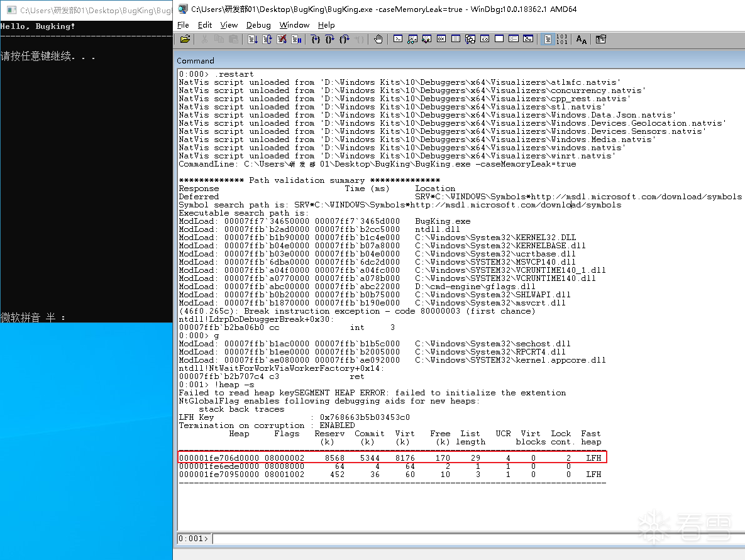
Task: Click the ntdll.dll ModLoad entry
Action: tap(319, 229)
